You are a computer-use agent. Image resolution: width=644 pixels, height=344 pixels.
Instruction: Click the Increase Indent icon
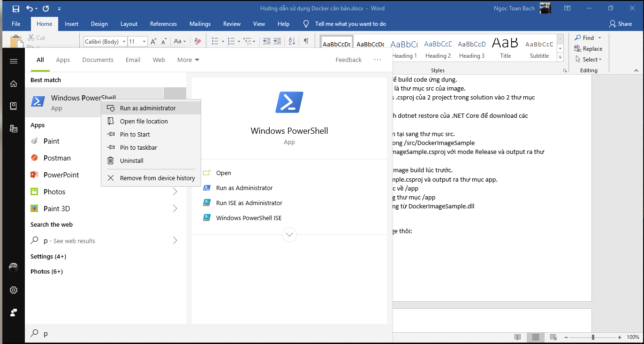pos(277,41)
